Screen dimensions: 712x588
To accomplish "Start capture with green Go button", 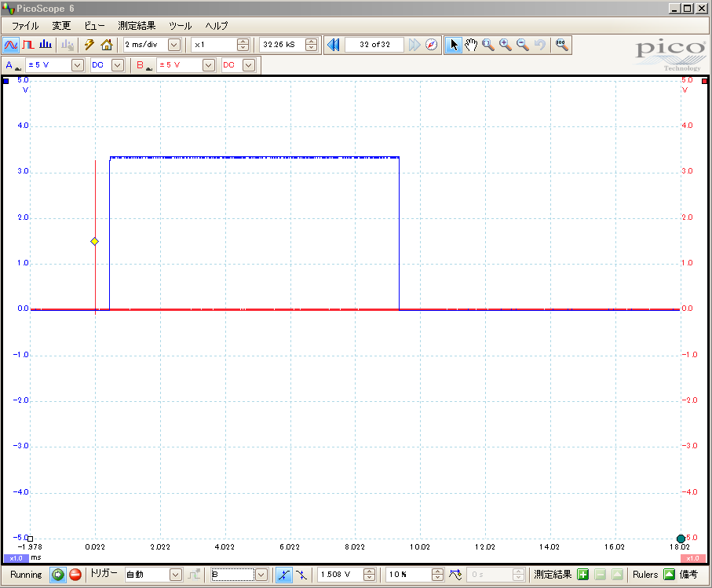I will pyautogui.click(x=57, y=575).
